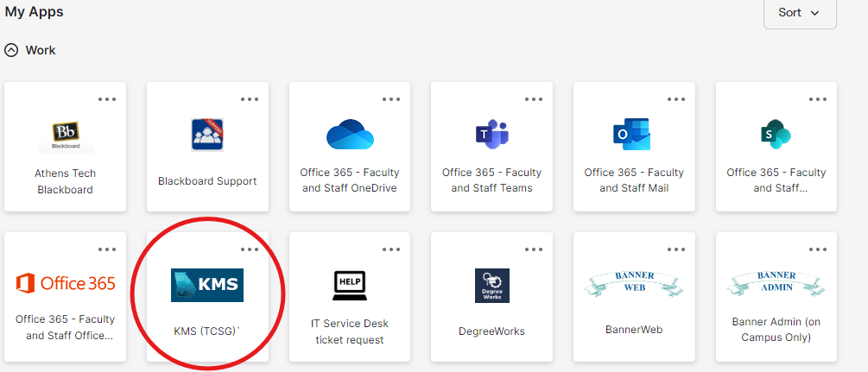
Task: Open three-dot menu on KMS (TCSG) tile
Action: click(x=250, y=249)
